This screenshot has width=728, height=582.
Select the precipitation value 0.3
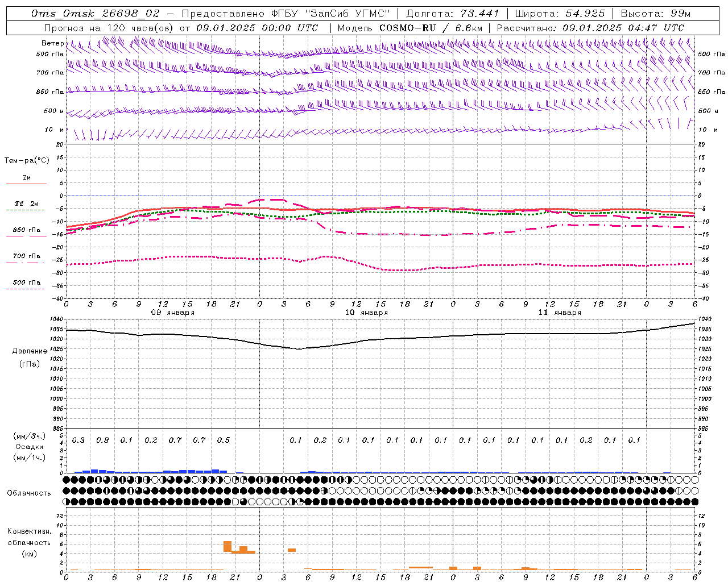coord(78,440)
